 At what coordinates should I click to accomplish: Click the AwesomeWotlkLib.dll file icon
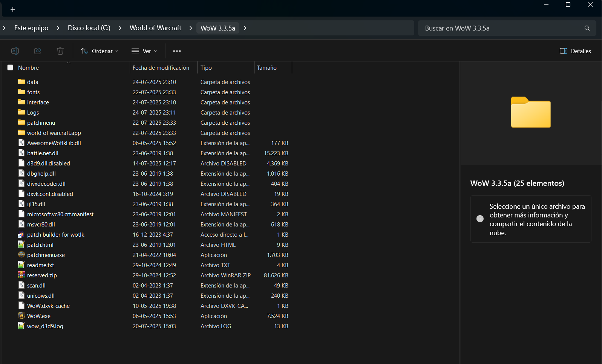pyautogui.click(x=21, y=142)
